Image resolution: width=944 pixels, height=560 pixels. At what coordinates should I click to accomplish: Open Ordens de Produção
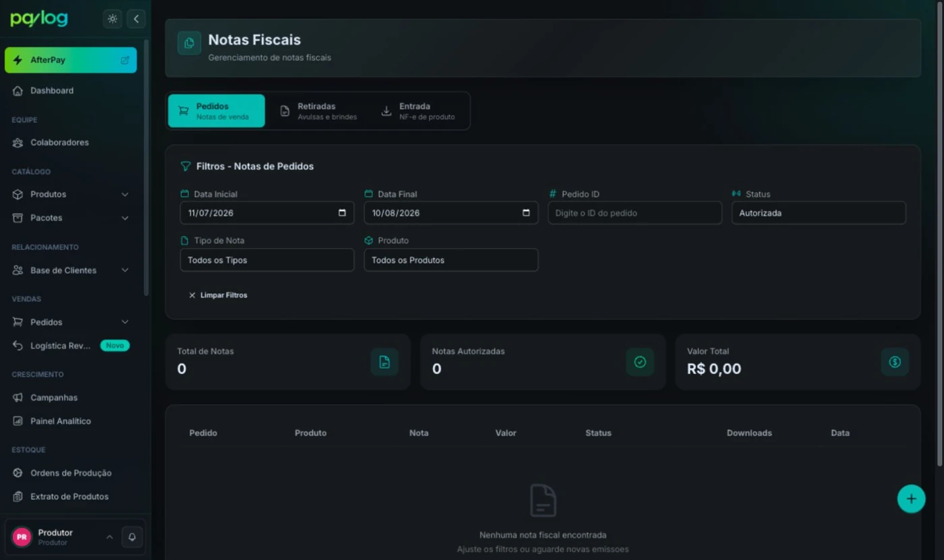click(x=71, y=473)
